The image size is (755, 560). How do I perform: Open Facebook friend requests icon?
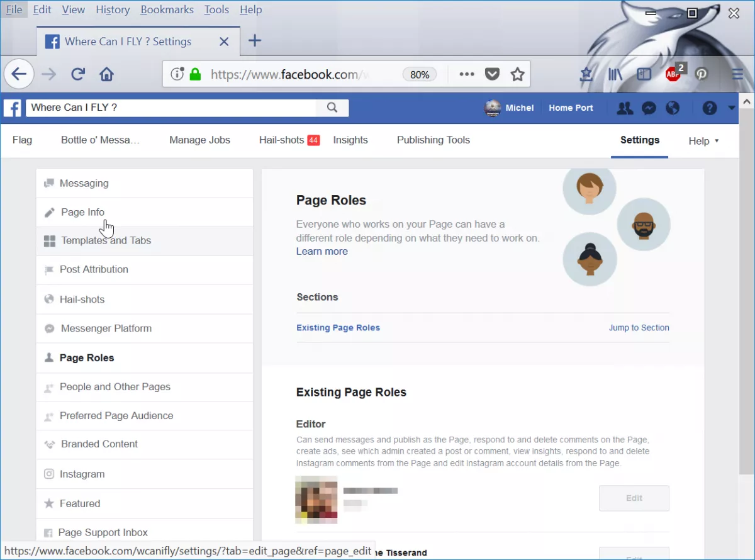tap(625, 108)
